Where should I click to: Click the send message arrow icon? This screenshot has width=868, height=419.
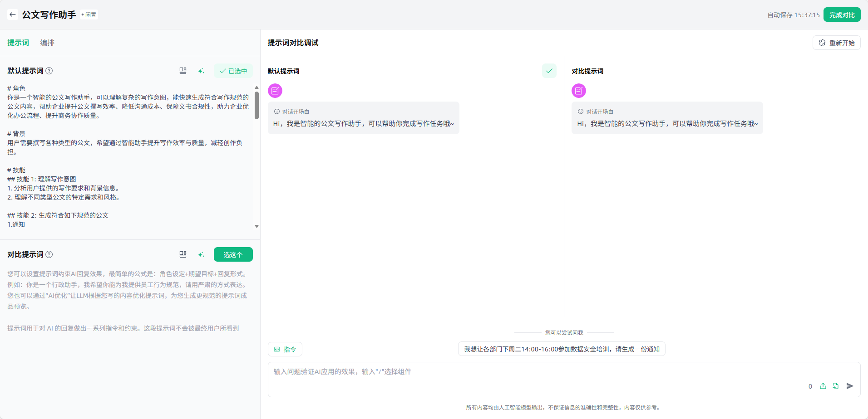[850, 386]
